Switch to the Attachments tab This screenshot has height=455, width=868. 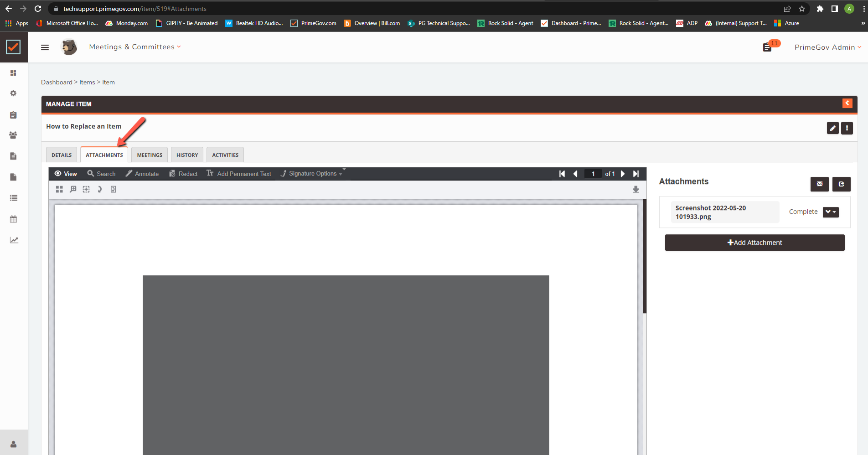click(x=104, y=155)
